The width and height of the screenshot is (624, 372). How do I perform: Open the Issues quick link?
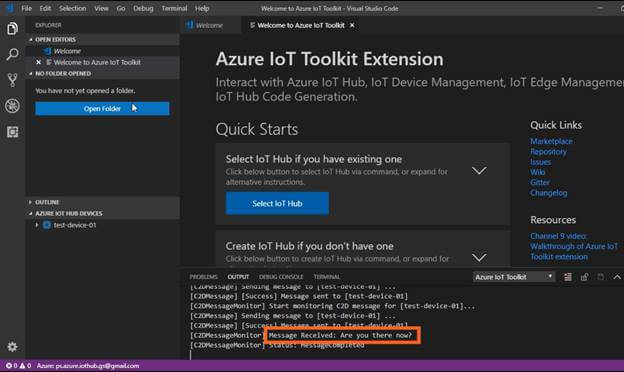[x=540, y=162]
